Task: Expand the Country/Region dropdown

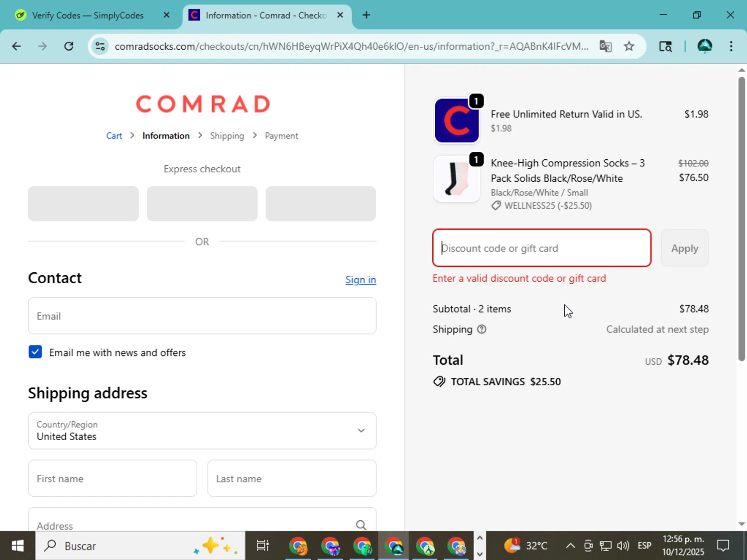Action: pyautogui.click(x=202, y=431)
